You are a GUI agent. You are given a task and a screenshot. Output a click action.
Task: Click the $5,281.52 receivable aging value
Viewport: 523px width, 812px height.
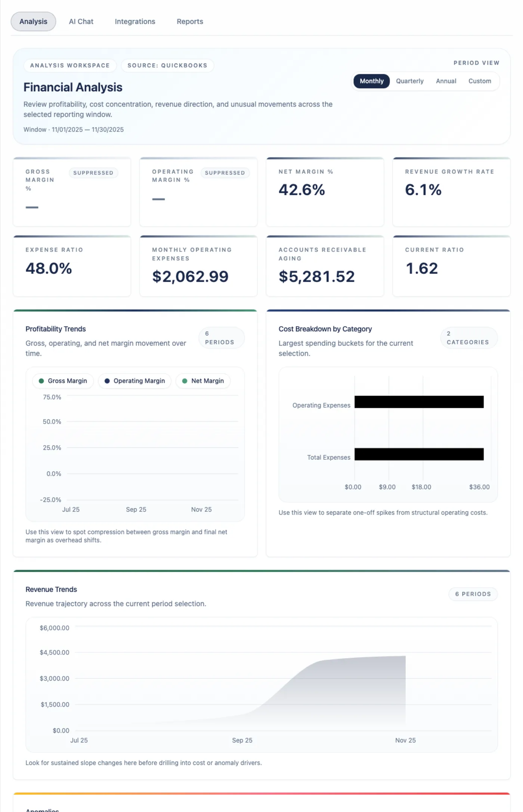pos(317,277)
